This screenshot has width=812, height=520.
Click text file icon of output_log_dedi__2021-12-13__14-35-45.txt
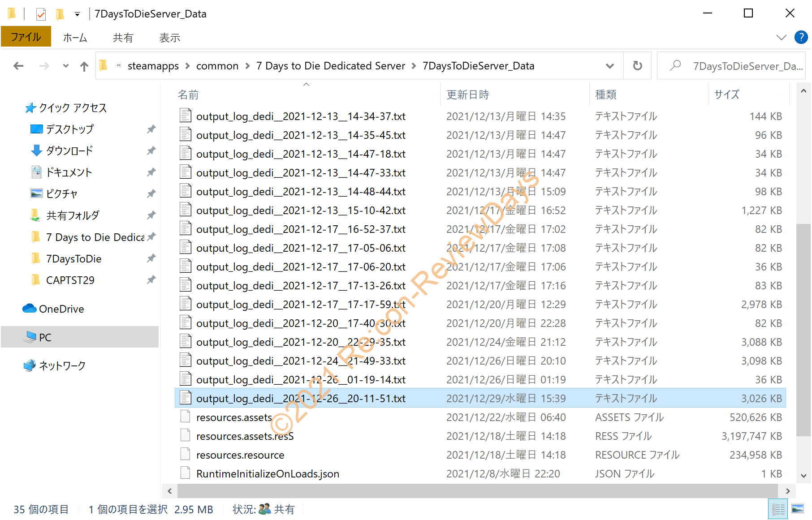186,135
